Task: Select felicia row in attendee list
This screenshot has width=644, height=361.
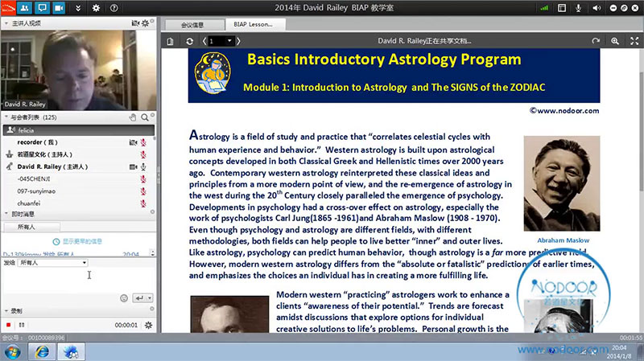Action: (78, 130)
